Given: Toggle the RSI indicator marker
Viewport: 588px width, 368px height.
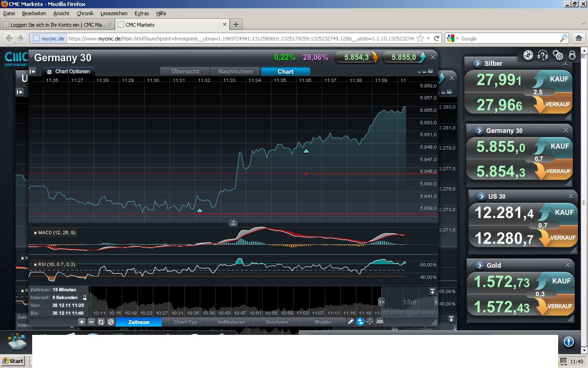Looking at the screenshot, I should 35,264.
